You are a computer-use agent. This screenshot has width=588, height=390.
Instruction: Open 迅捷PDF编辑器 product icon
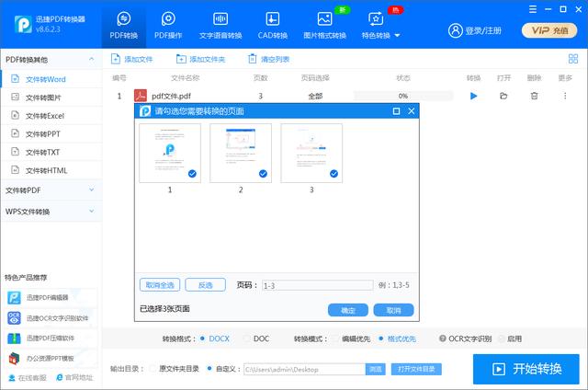(x=15, y=298)
